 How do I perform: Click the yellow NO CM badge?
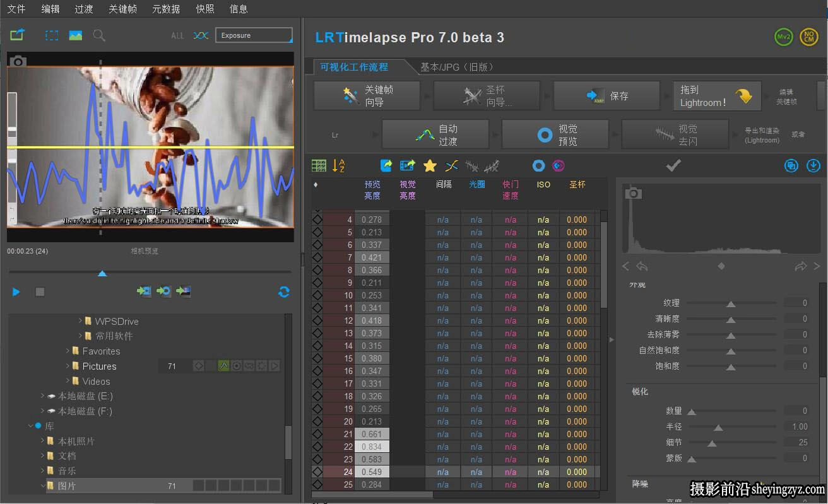point(808,37)
